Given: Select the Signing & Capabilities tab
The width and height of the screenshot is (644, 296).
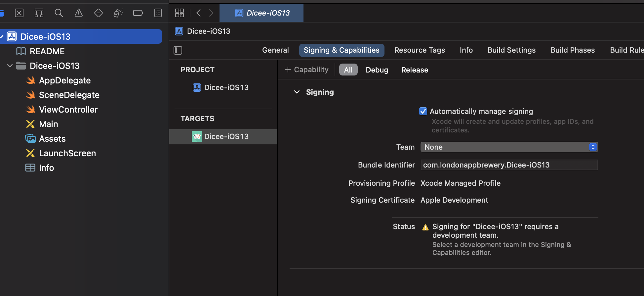Looking at the screenshot, I should click(342, 50).
